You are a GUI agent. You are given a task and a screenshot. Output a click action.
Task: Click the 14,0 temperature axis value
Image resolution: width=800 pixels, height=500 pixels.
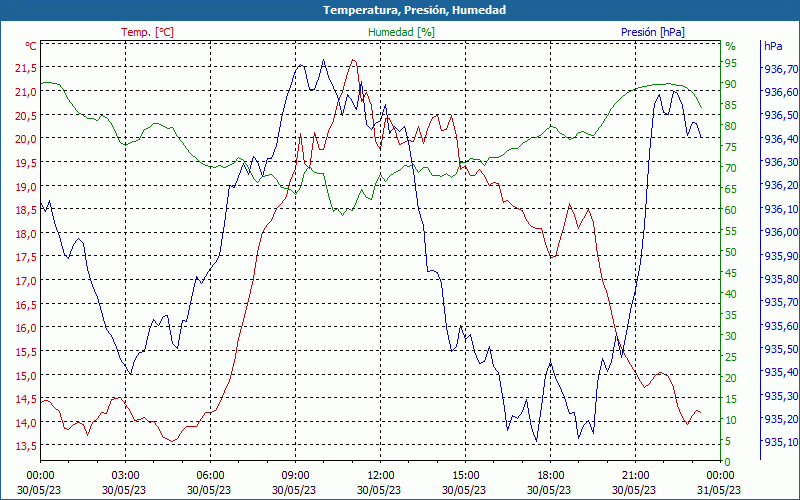(26, 422)
